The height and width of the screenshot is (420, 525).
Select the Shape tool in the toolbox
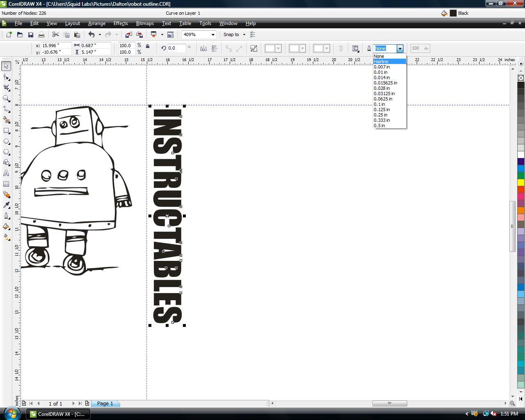point(6,77)
